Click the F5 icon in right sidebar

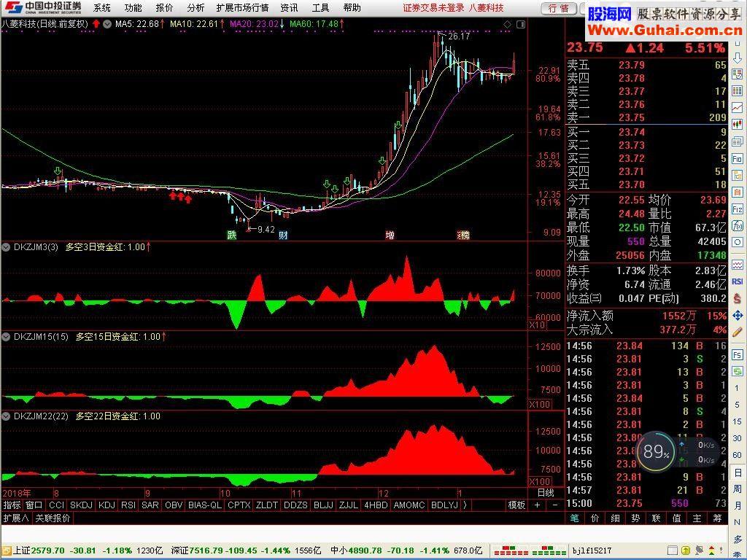click(738, 355)
